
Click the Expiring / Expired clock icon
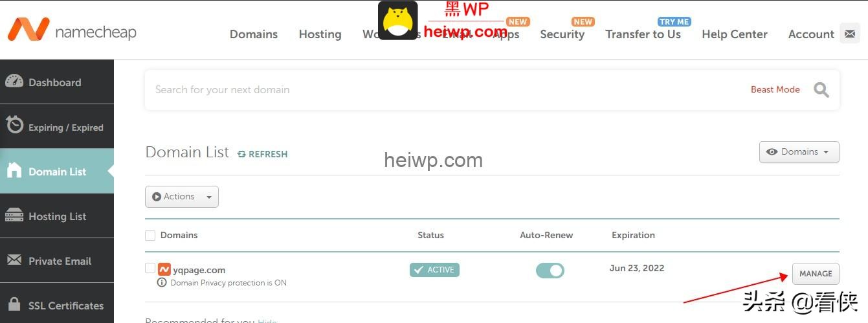pos(15,125)
